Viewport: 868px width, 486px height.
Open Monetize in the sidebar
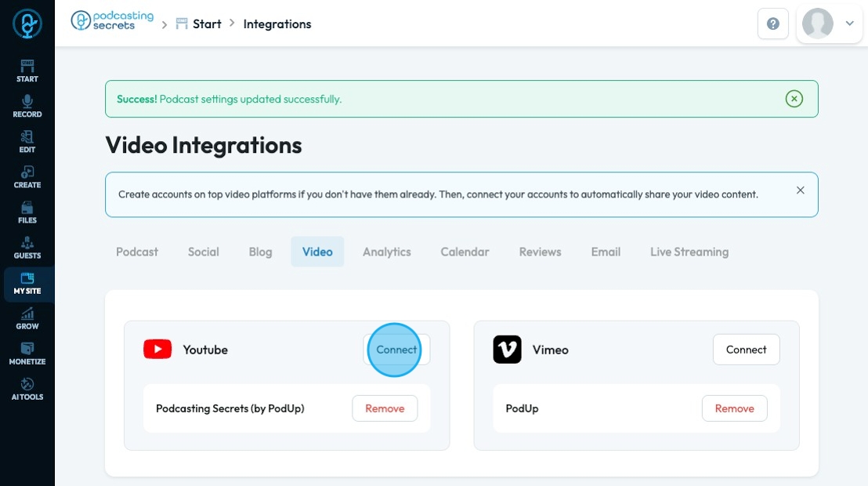[27, 353]
